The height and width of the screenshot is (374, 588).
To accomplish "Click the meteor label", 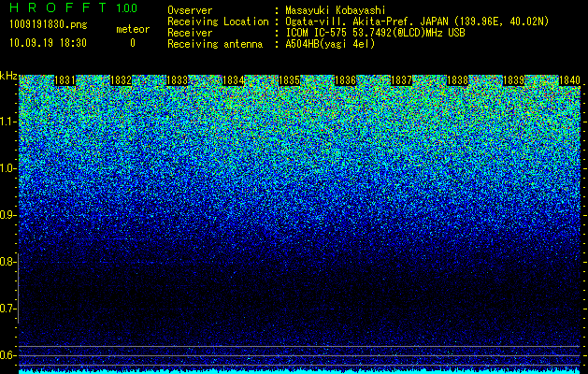I will [x=133, y=29].
